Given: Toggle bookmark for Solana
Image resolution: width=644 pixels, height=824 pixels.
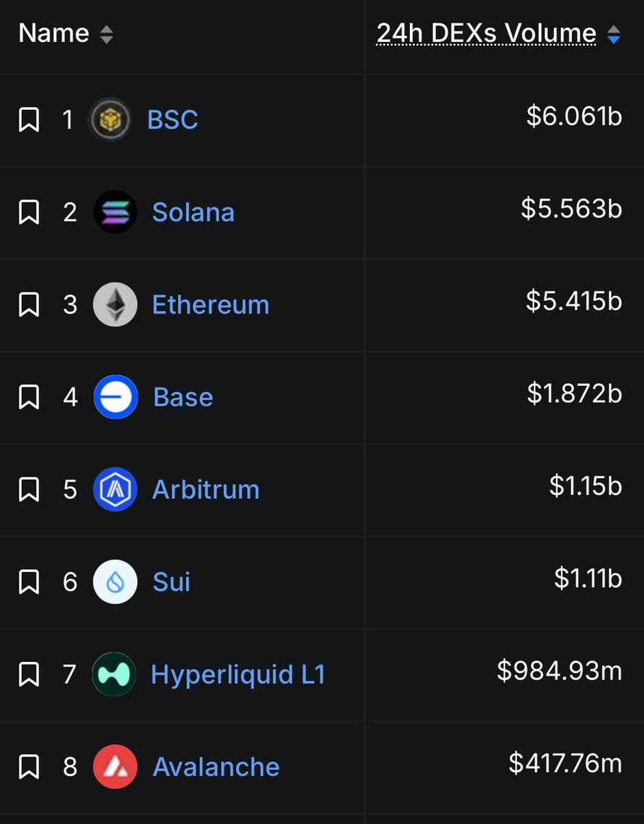Looking at the screenshot, I should click(29, 212).
